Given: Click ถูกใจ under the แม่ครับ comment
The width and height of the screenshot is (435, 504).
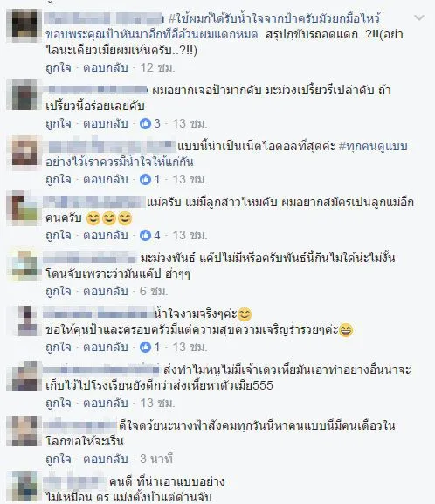Looking at the screenshot, I should point(59,235).
